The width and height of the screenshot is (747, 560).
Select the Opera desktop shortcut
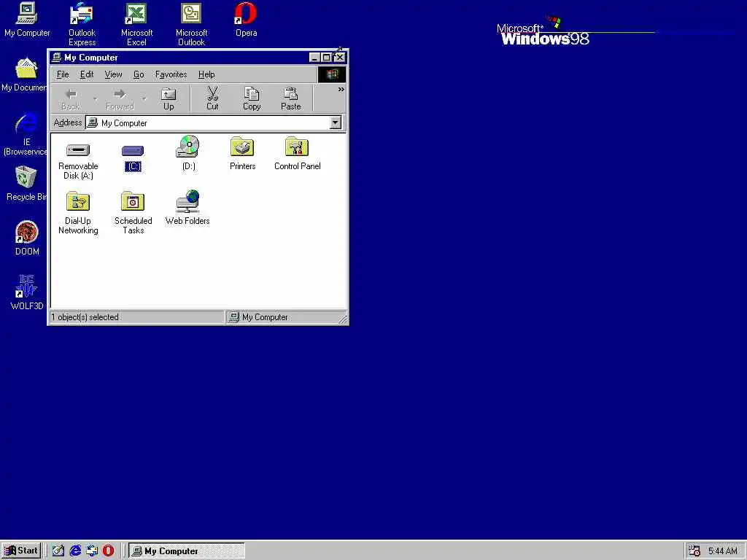(x=246, y=20)
